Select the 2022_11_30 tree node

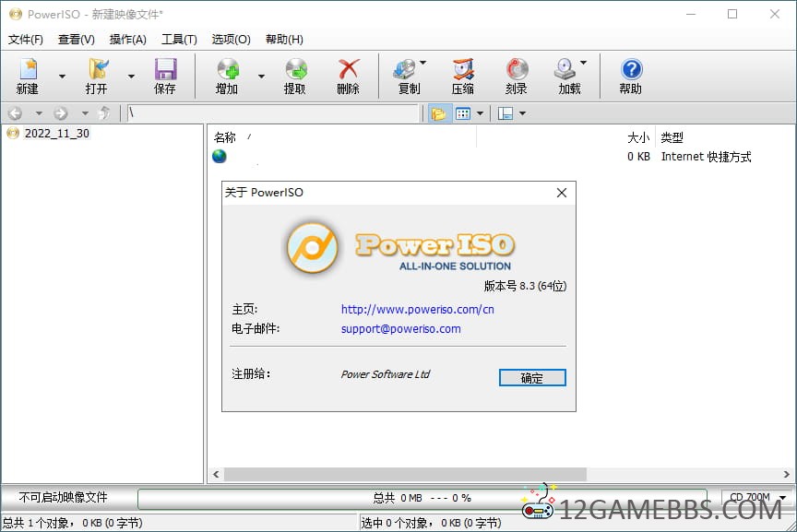[x=56, y=134]
